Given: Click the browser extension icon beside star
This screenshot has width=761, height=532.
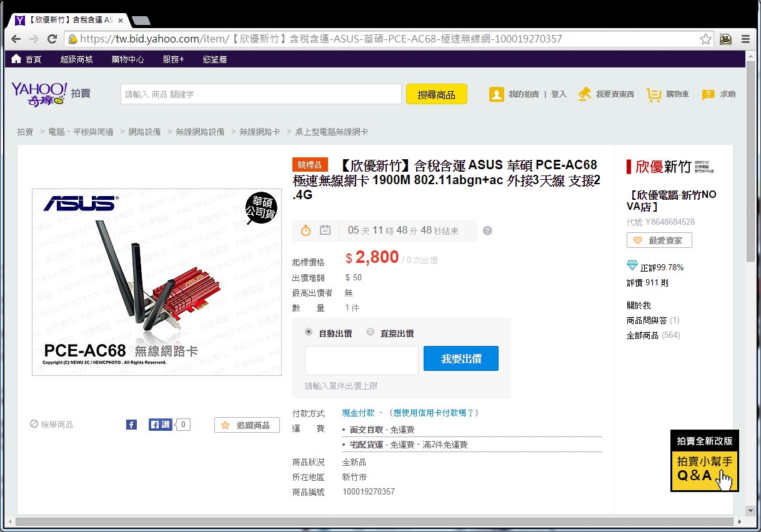Looking at the screenshot, I should [x=726, y=39].
